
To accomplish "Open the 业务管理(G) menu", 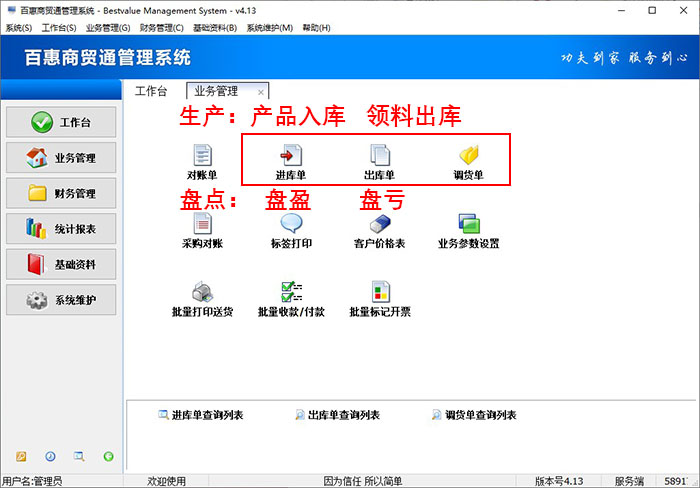I will click(108, 28).
